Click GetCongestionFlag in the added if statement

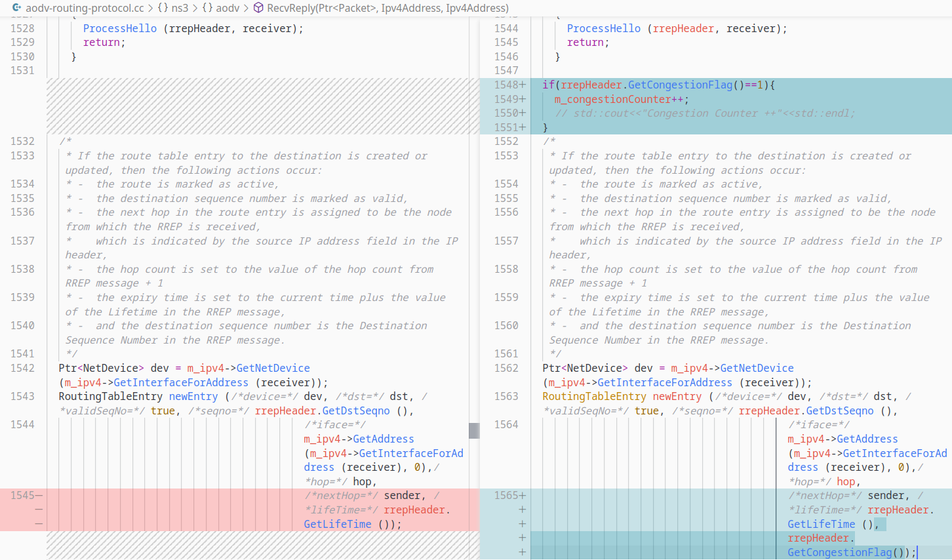click(680, 85)
